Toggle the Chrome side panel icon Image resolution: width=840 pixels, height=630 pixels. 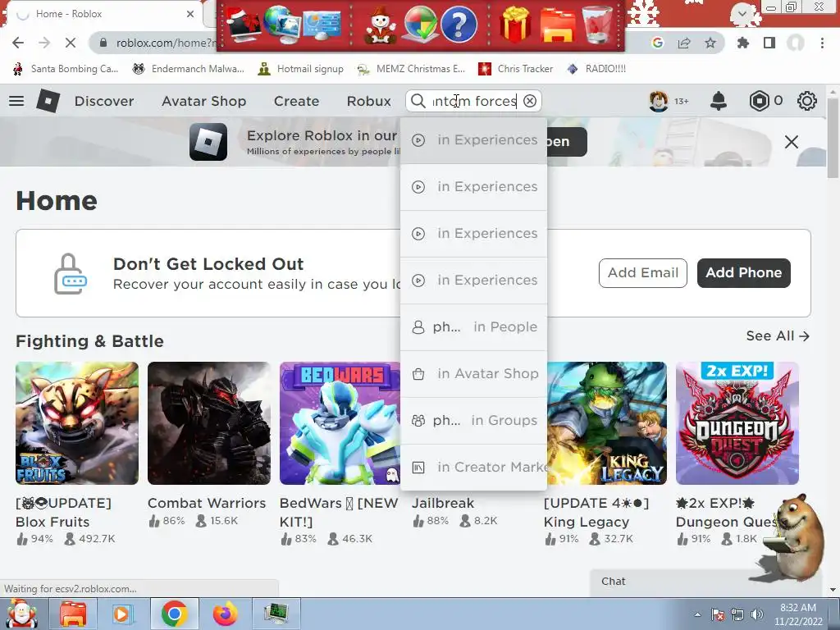tap(769, 43)
